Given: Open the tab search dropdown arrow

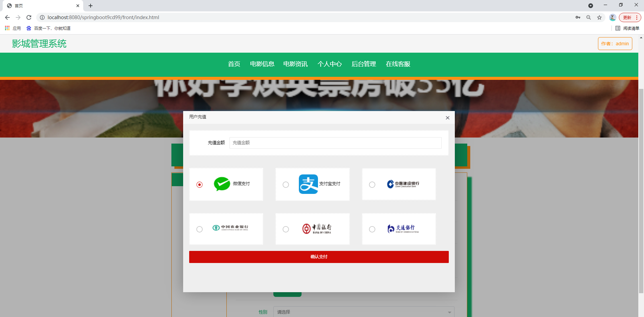Looking at the screenshot, I should pos(591,6).
